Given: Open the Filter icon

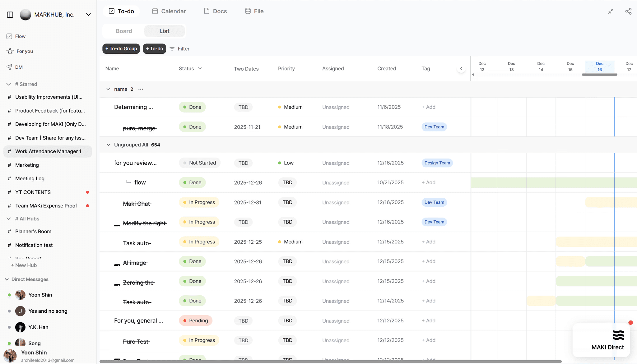Looking at the screenshot, I should [172, 49].
